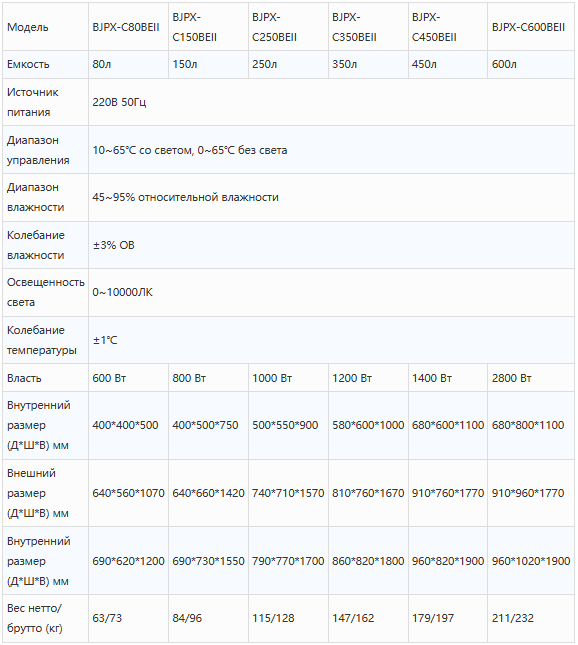578x645 pixels.
Task: Select the ±1°C temperature fluctuation cell
Action: (331, 340)
